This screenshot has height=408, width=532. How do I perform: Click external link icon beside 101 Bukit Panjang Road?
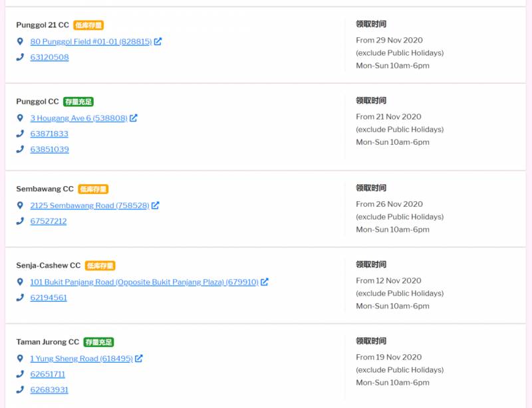tap(265, 282)
